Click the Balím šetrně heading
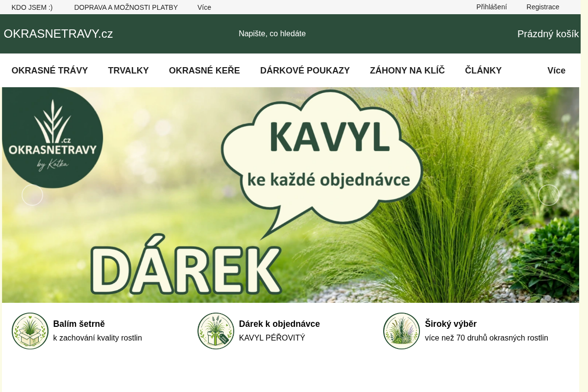This screenshot has width=588, height=392. click(79, 324)
